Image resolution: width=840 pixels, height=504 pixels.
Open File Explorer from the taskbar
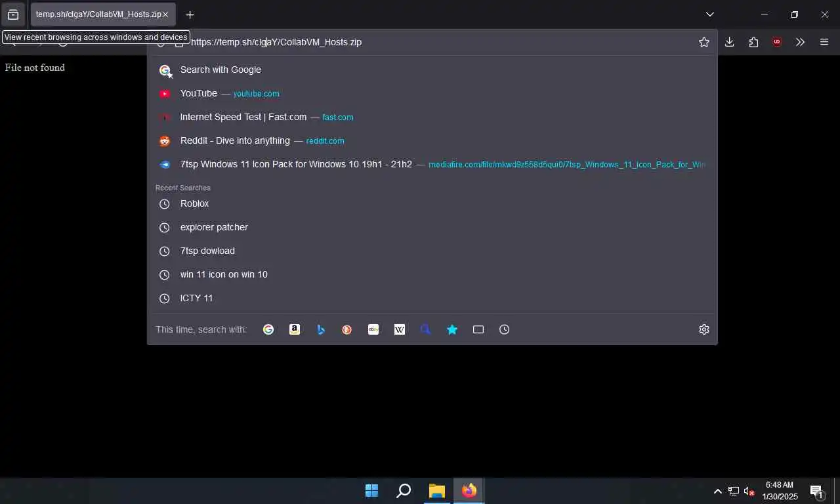[436, 491]
